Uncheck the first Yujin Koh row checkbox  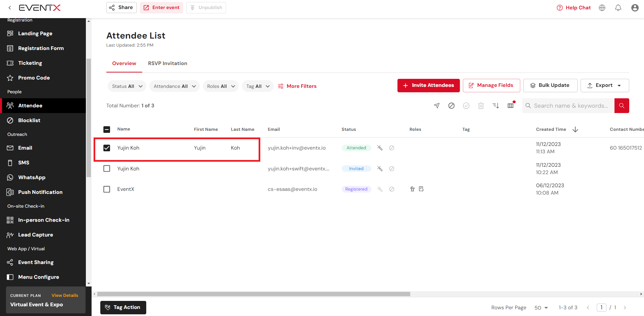coord(107,148)
